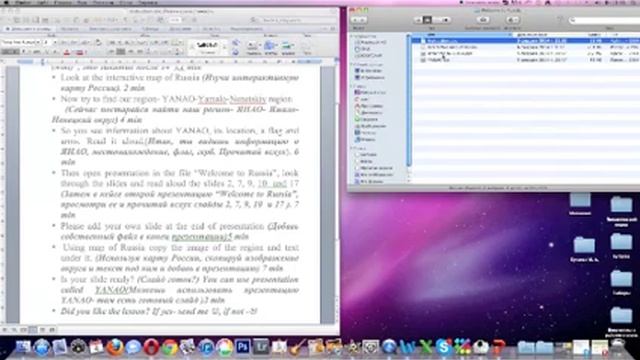Go back in the Finder window
Screen dimensions: 640x360
point(355,20)
